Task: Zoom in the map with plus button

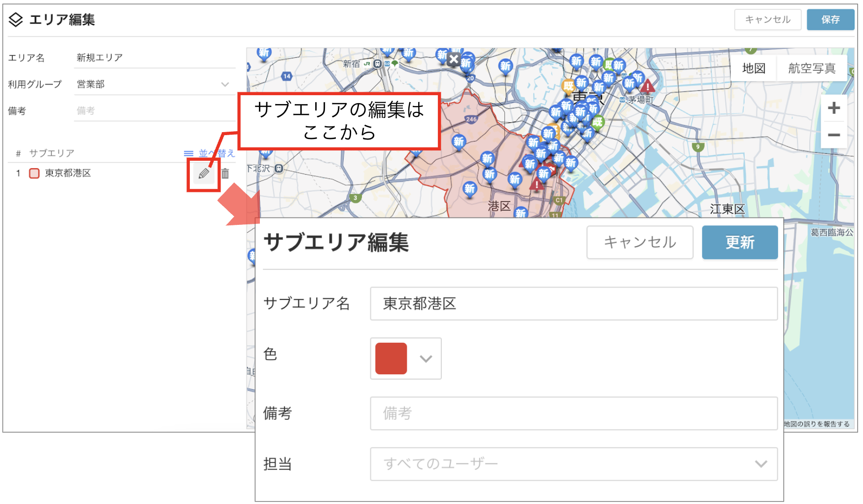Action: coord(833,108)
